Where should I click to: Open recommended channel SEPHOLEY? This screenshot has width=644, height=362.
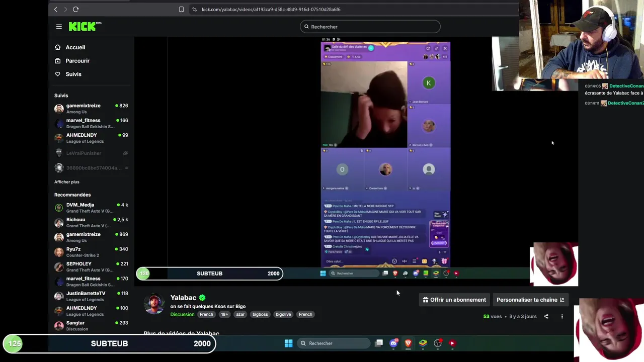click(x=91, y=266)
